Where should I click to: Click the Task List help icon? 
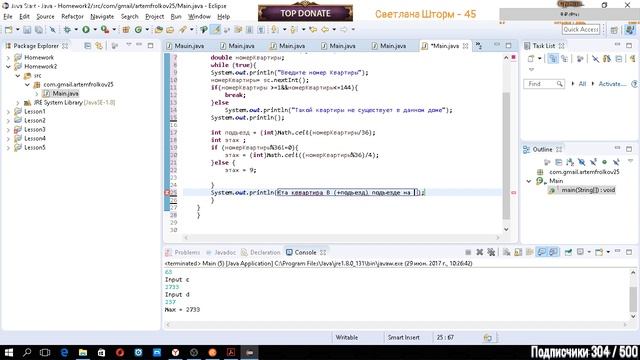634,84
